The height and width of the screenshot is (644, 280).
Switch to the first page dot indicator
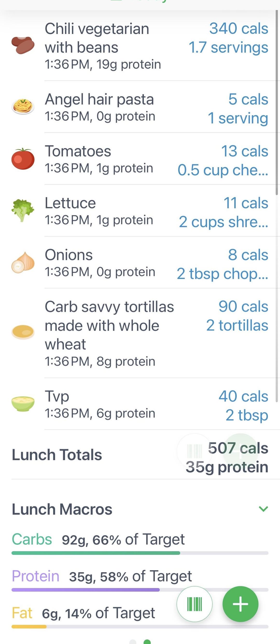(x=133, y=642)
